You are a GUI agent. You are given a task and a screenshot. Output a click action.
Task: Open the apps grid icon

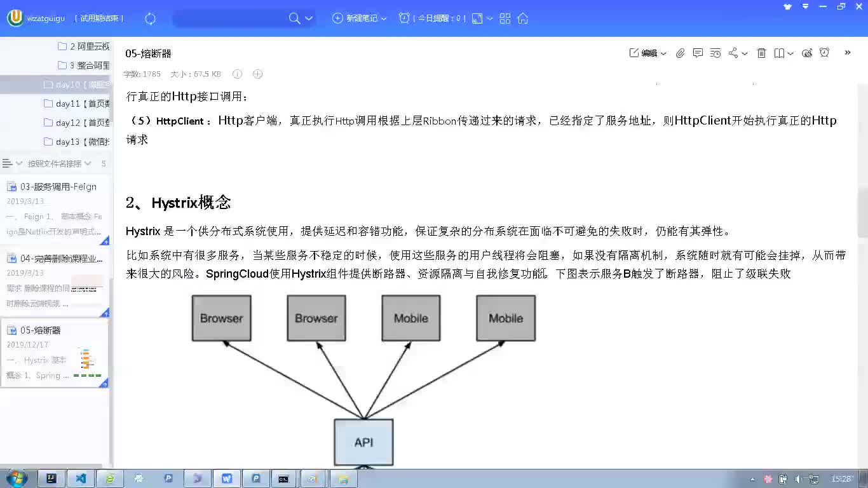pos(505,18)
